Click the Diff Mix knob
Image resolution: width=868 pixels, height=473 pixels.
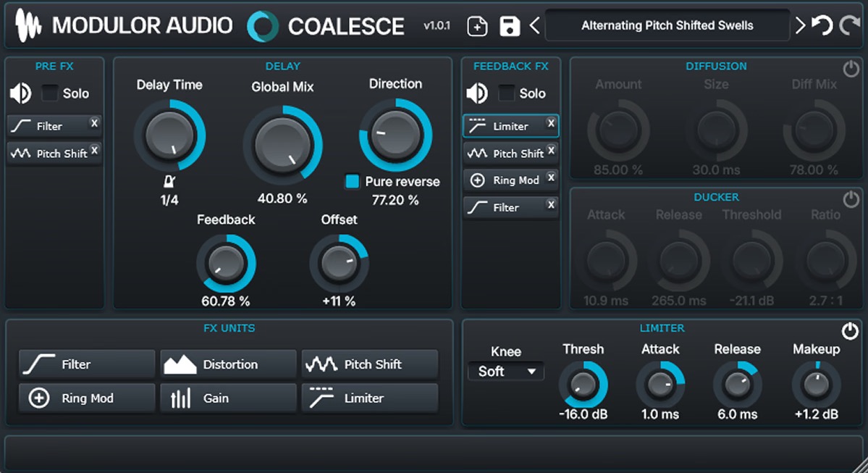click(814, 130)
